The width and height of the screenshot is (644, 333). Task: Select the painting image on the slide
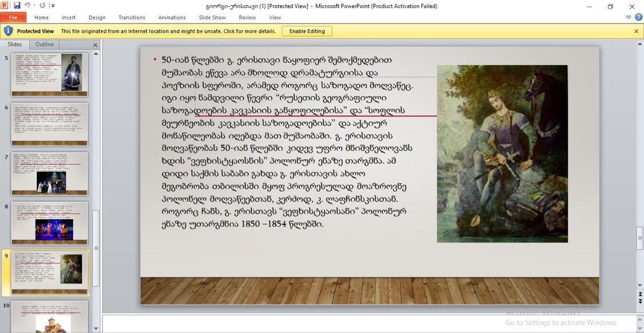click(502, 153)
